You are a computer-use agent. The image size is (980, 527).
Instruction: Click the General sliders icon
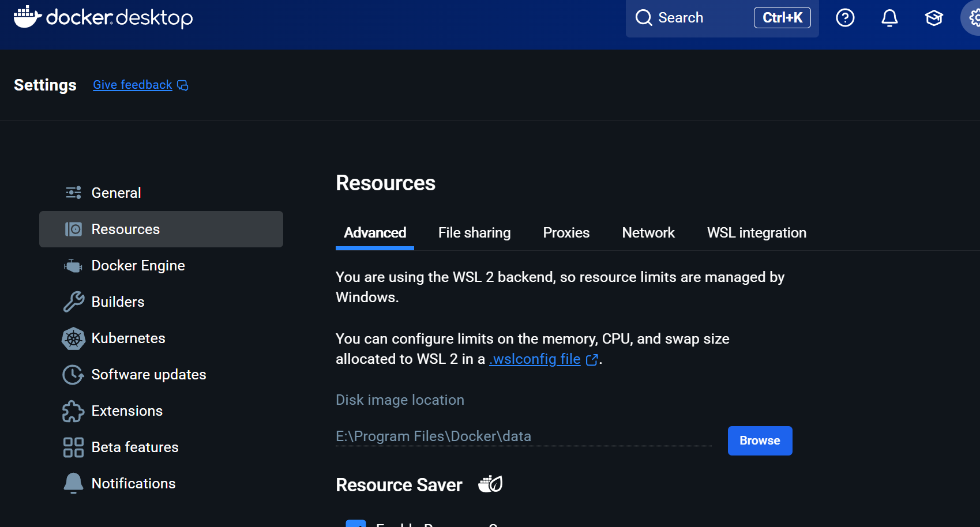(73, 193)
